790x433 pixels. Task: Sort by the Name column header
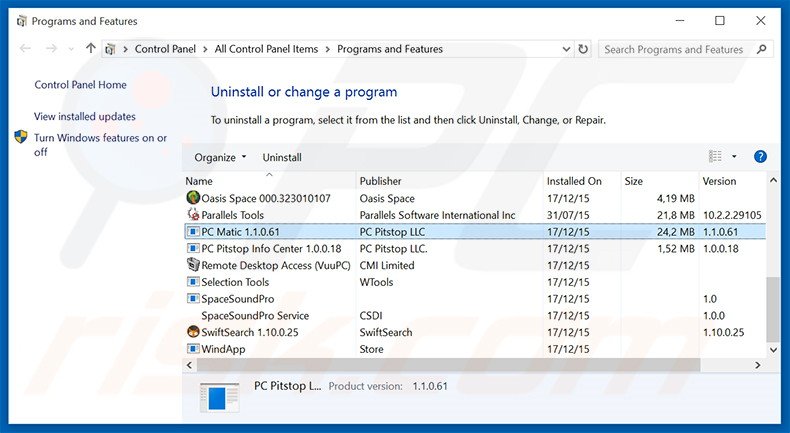[x=269, y=181]
